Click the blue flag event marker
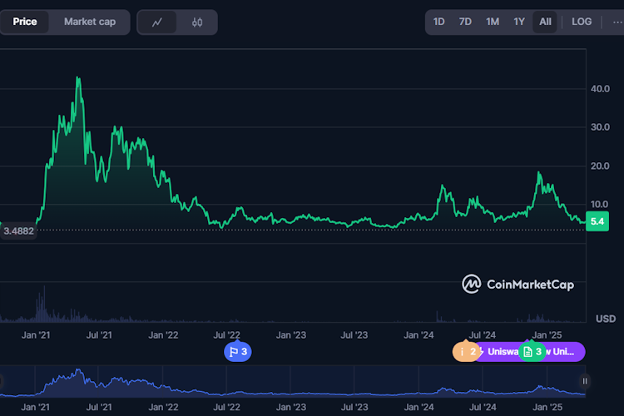 click(x=237, y=351)
